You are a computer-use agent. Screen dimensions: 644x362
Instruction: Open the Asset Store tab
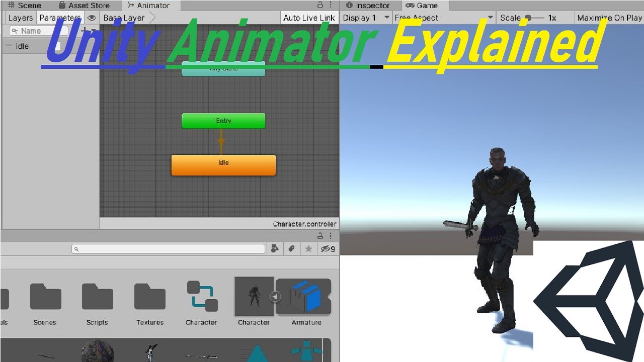[84, 6]
